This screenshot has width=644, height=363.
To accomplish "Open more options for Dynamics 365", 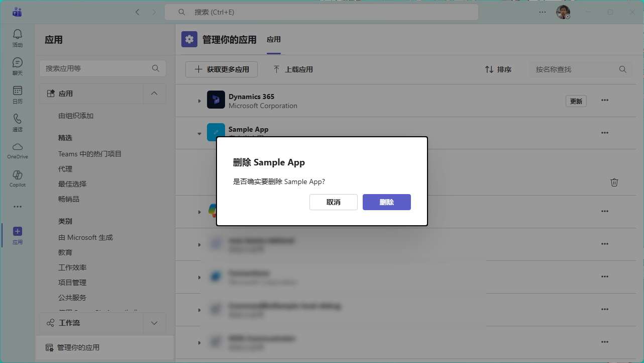I will point(605,100).
